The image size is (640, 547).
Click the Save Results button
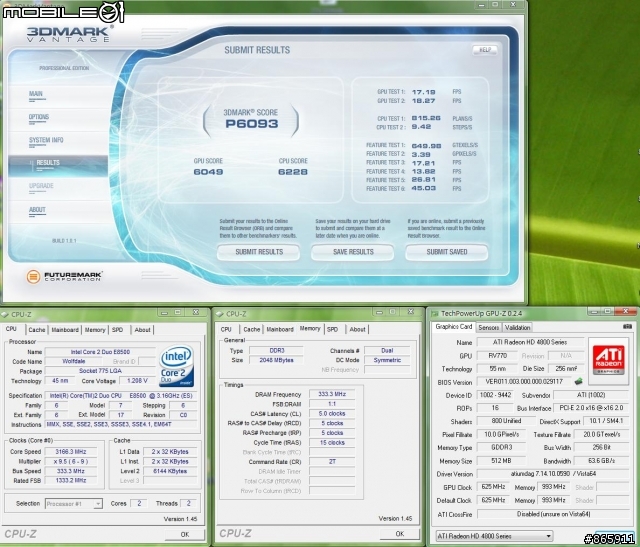pos(353,252)
